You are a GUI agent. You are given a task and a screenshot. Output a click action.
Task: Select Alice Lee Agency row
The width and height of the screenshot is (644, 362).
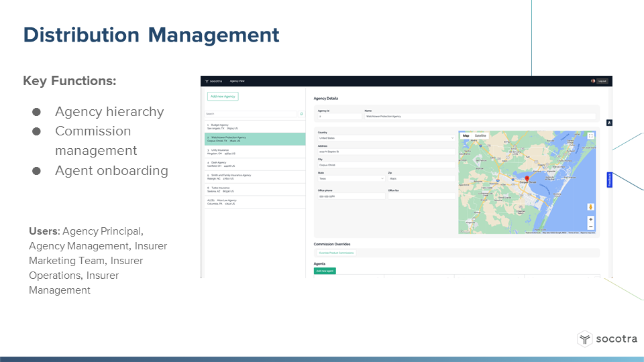tap(255, 202)
